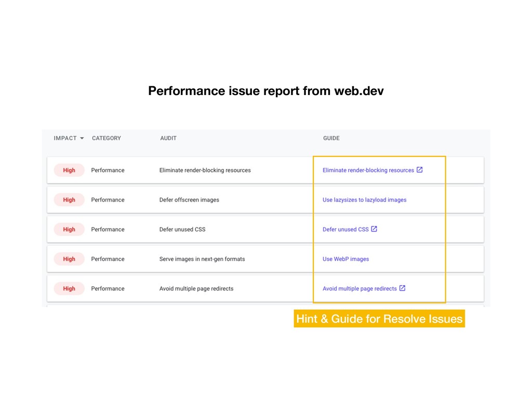Click Performance category in Eliminate render-blocking row

click(x=108, y=170)
